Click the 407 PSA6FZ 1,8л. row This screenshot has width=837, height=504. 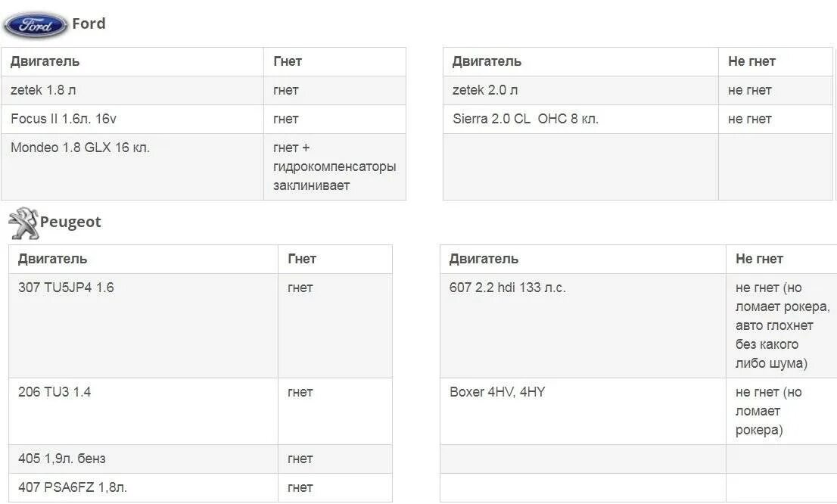[x=201, y=487]
